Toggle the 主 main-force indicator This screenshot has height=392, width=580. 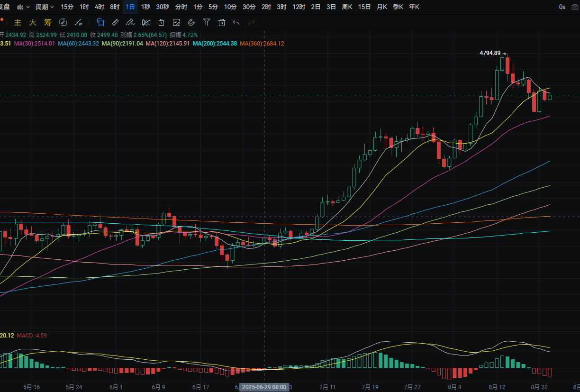18,22
